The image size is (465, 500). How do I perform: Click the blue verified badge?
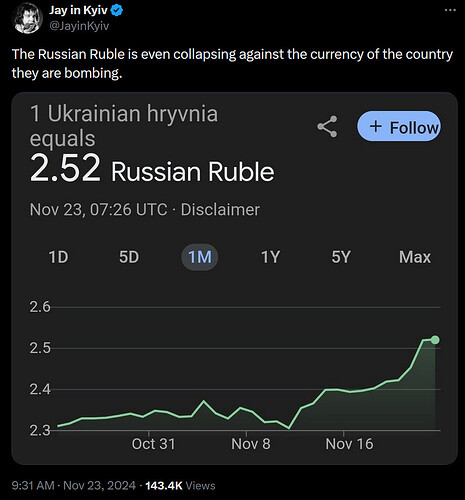tap(117, 11)
